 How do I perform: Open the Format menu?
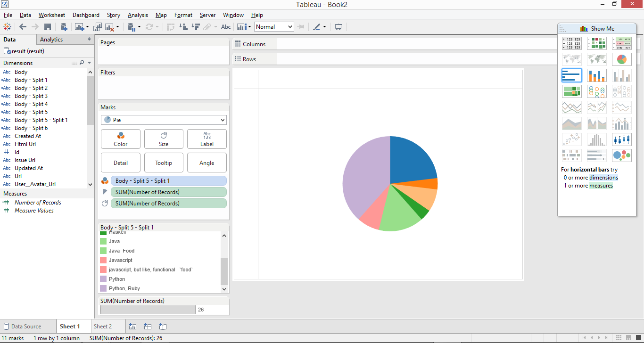pyautogui.click(x=183, y=15)
